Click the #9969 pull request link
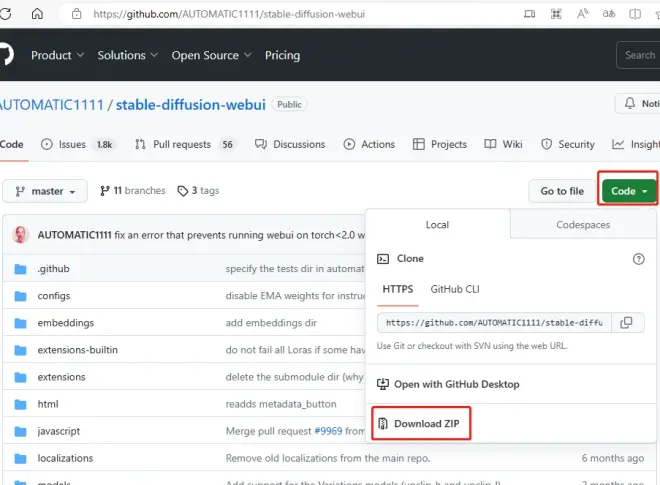Screen dimensions: 660x485 pos(328,431)
